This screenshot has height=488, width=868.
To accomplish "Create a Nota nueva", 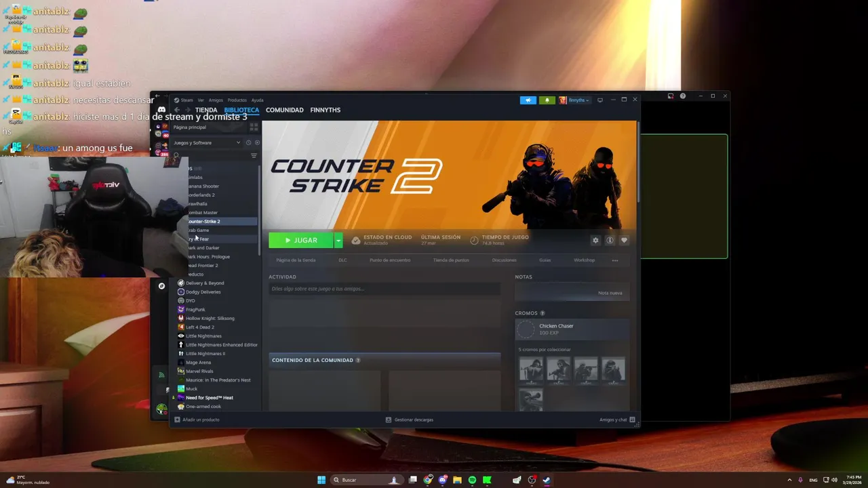I will (610, 293).
